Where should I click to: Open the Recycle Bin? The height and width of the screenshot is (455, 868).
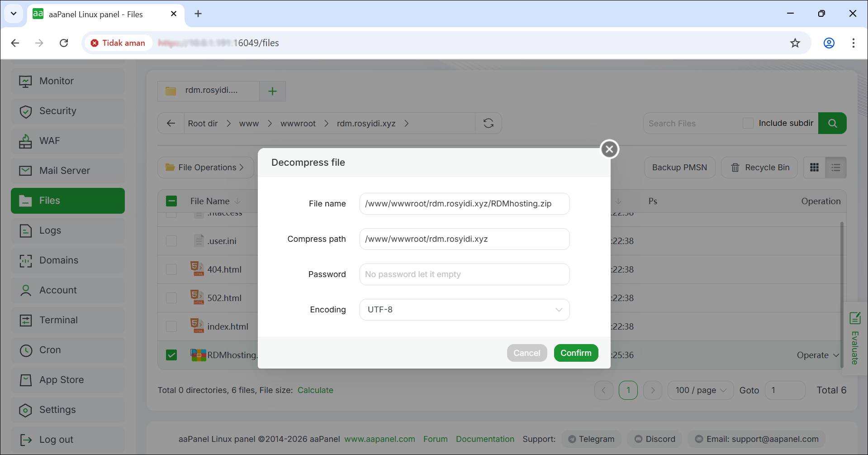[x=760, y=168]
